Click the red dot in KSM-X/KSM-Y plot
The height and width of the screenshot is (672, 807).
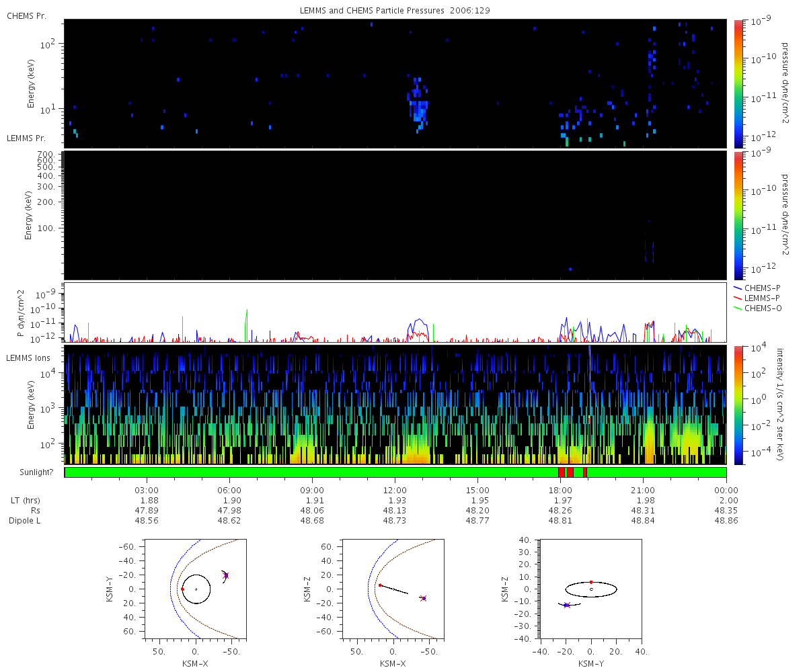tap(182, 589)
